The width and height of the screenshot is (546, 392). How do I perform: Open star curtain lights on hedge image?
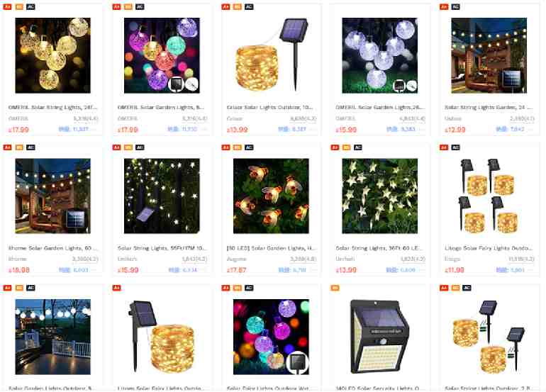click(x=162, y=196)
